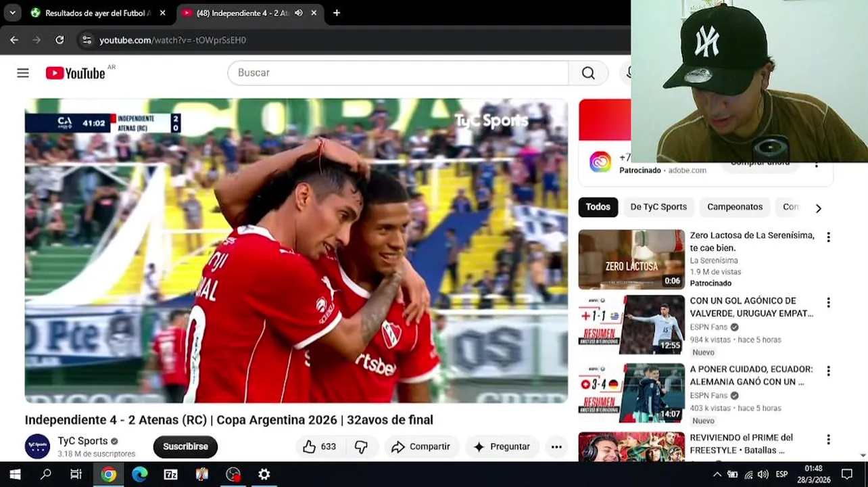868x487 pixels.
Task: Select the De TyC Sports filter chip
Action: [x=658, y=207]
